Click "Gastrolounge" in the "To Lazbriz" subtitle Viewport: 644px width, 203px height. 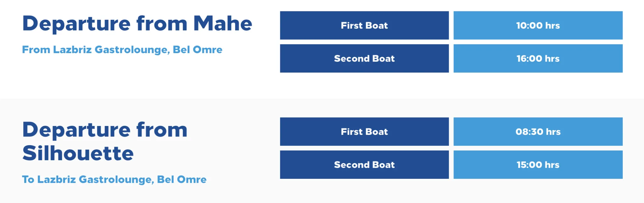pos(116,179)
